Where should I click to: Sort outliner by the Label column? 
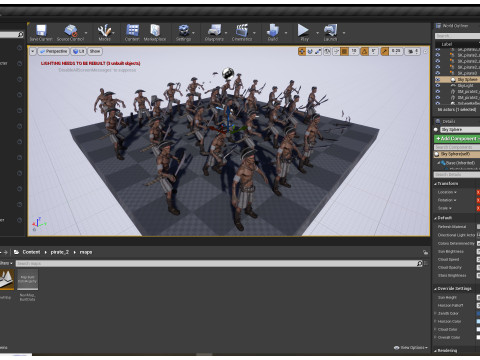(447, 44)
